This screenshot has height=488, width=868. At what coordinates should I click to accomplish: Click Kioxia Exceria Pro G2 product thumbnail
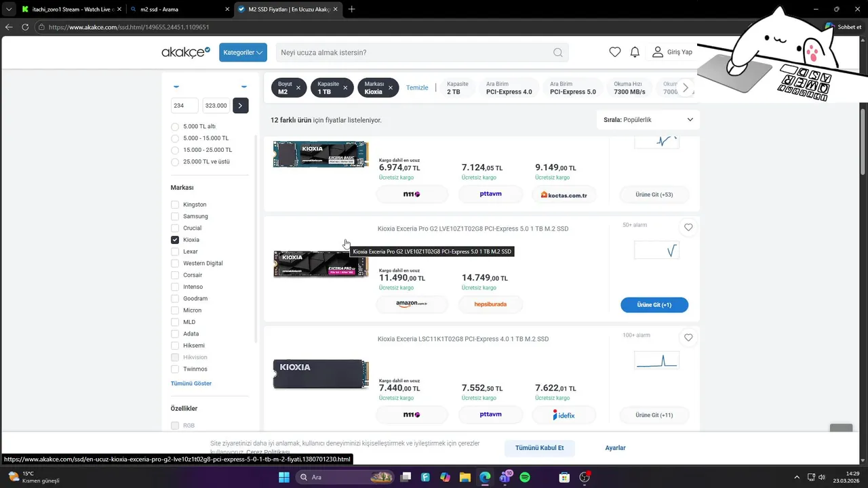[x=321, y=264]
